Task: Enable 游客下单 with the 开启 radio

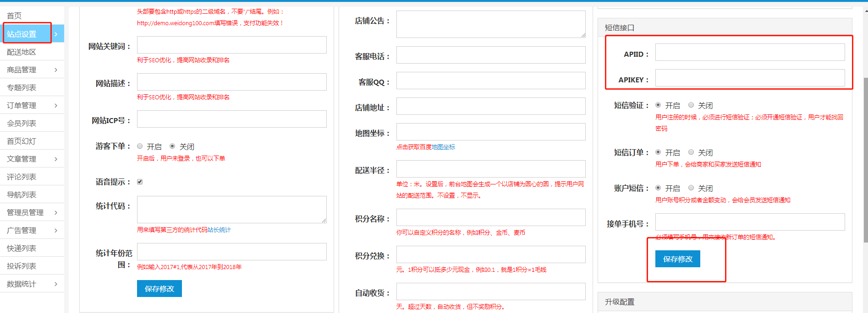Action: [x=140, y=146]
